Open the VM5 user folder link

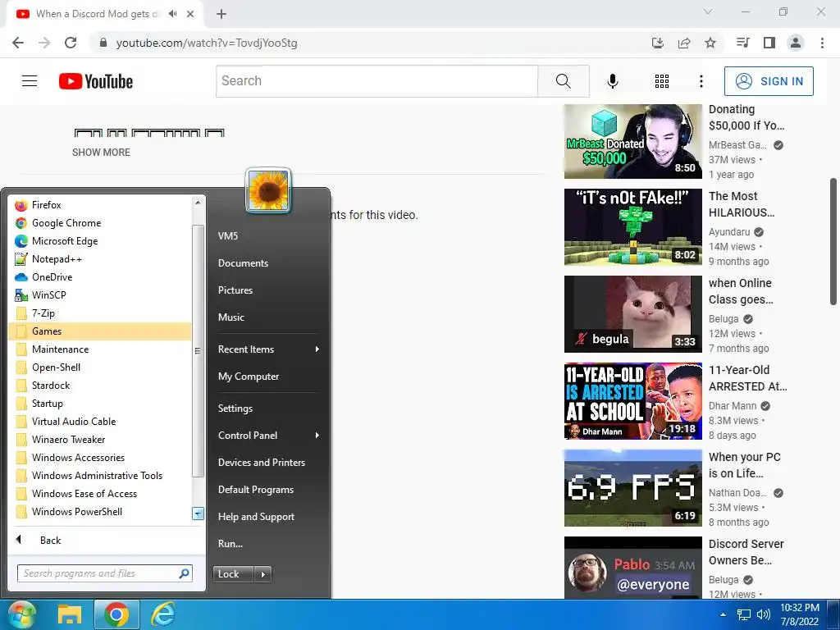[x=268, y=235]
